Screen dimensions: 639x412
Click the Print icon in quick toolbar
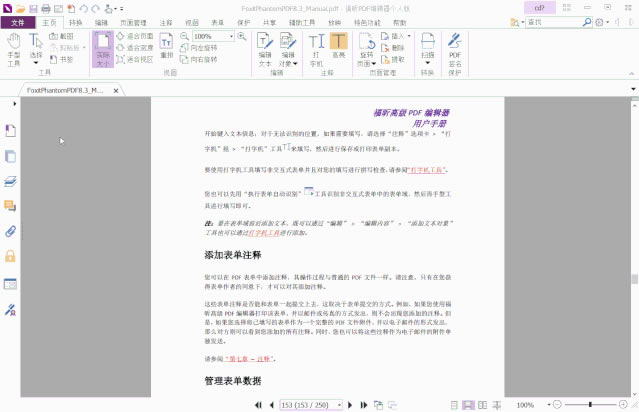[x=46, y=8]
